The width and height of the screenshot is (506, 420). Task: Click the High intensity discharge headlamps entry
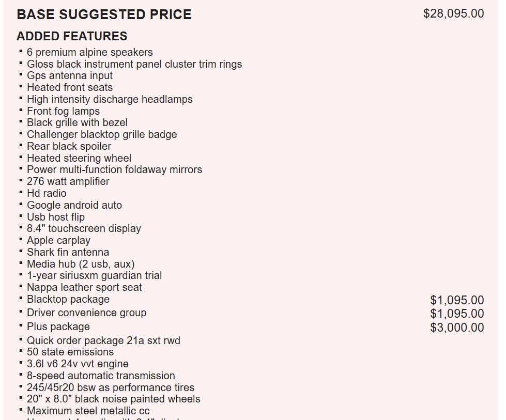click(x=110, y=99)
